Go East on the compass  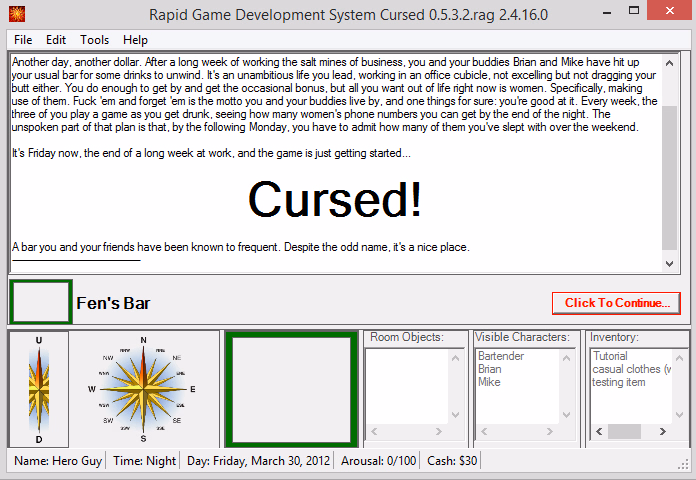pyautogui.click(x=193, y=389)
